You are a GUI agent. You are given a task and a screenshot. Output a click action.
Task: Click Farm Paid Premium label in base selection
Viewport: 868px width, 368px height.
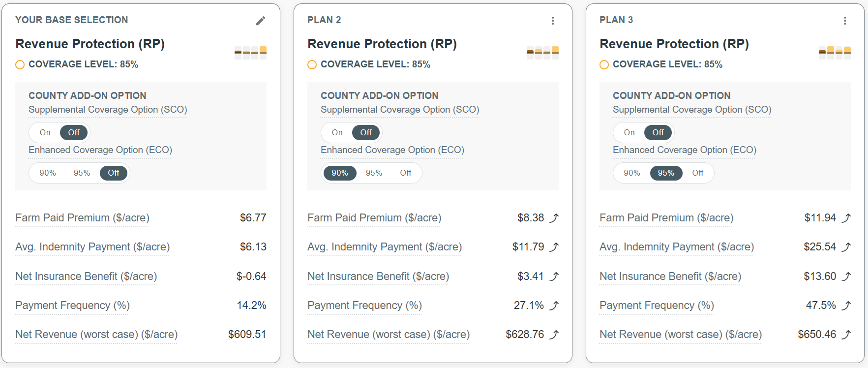[82, 218]
